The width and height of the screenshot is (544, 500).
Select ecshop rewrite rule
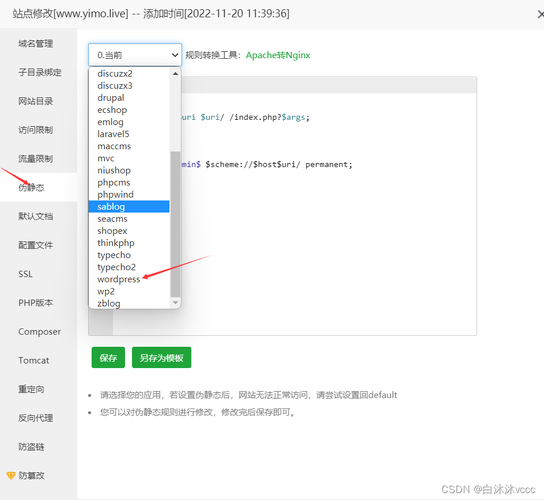129,110
